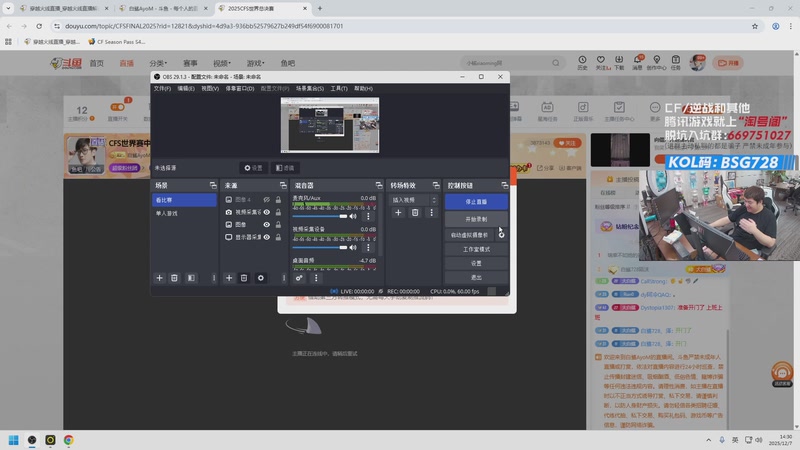Viewport: 800px width, 450px height.
Task: Toggle lock on the 视频采集设备 source
Action: 278,212
